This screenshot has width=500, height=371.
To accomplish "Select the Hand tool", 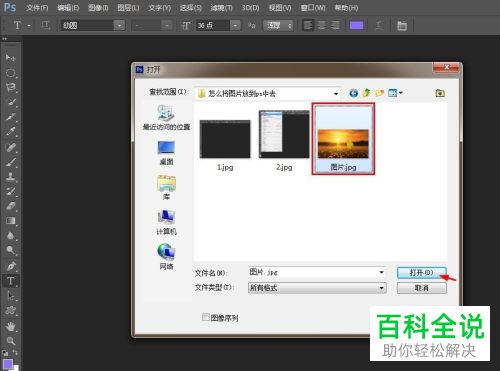I will point(10,326).
